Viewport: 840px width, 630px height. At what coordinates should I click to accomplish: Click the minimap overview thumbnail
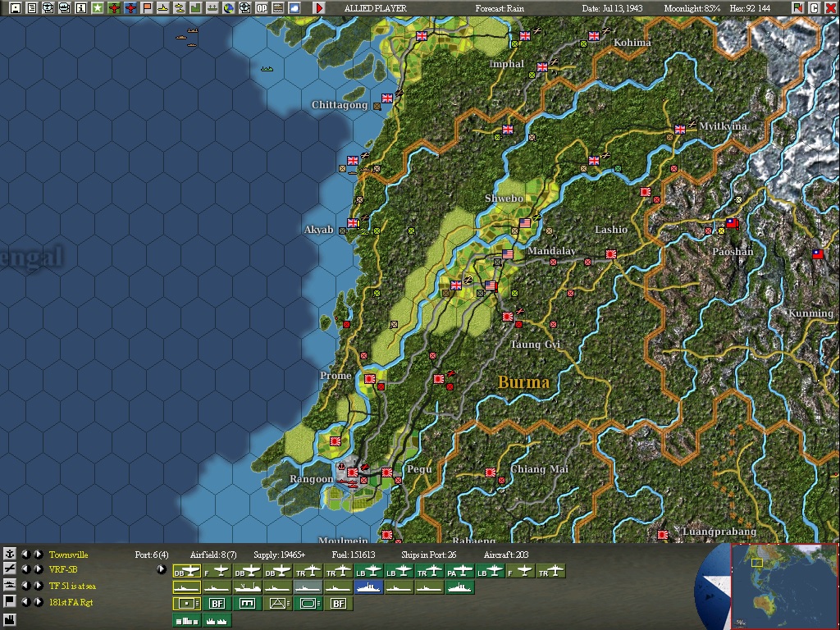(784, 586)
